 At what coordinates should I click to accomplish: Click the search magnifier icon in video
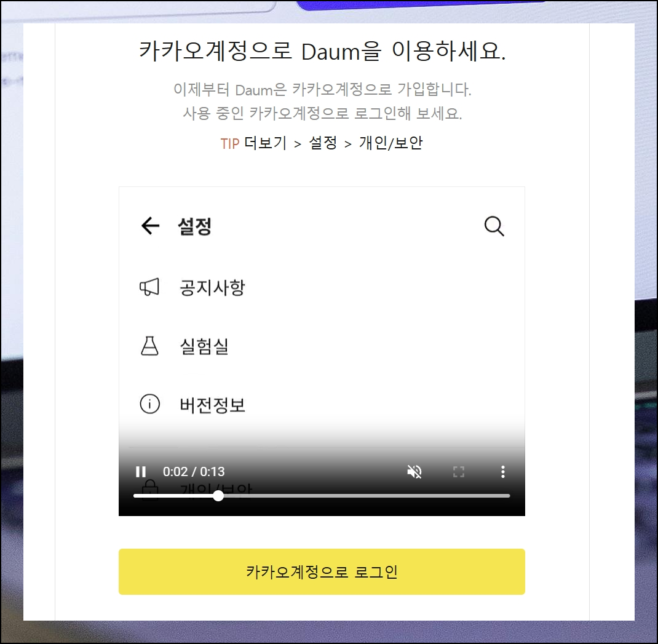pyautogui.click(x=494, y=226)
